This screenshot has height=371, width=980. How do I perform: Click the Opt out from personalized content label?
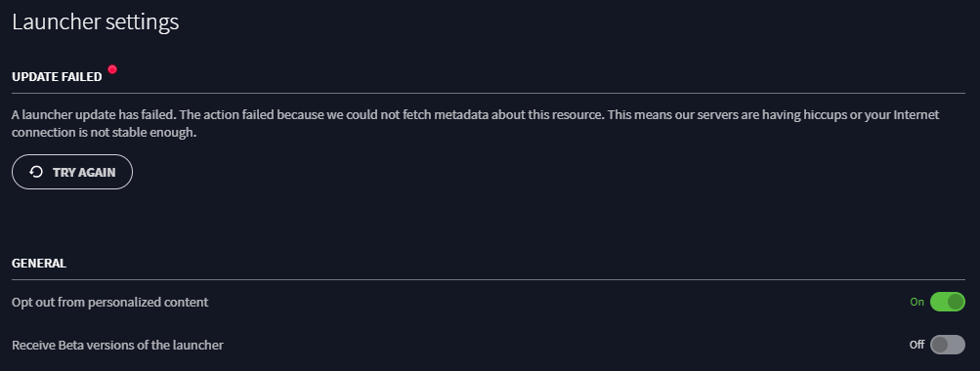110,303
